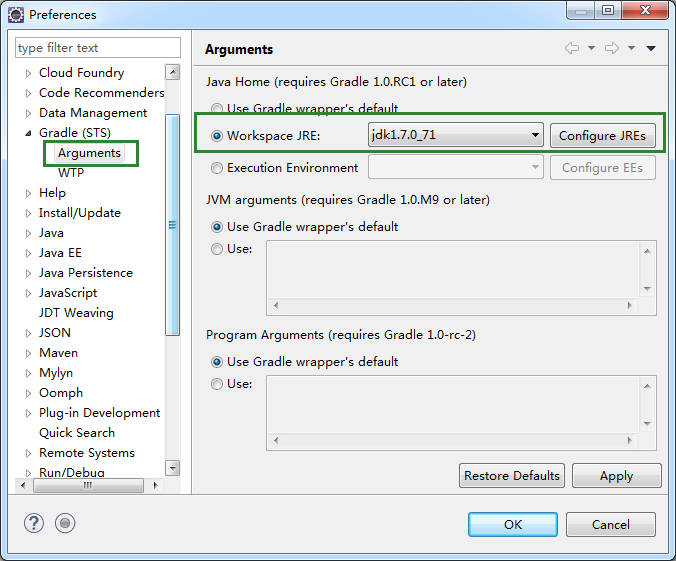676x561 pixels.
Task: Click Program Arguments box scroll left arrow
Action: pos(276,440)
